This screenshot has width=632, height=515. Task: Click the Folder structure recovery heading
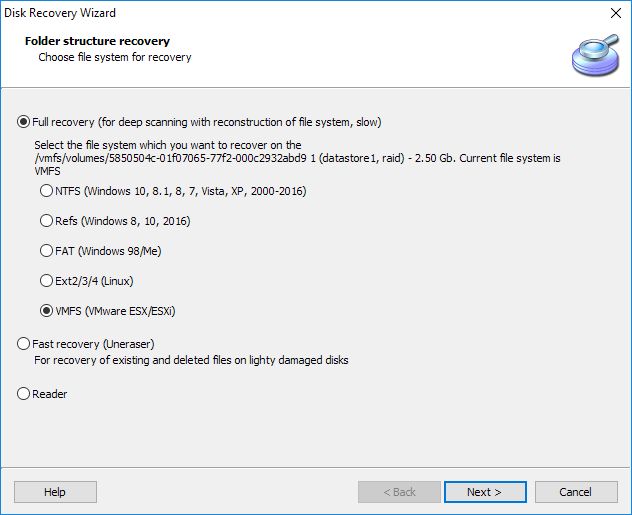coord(98,41)
